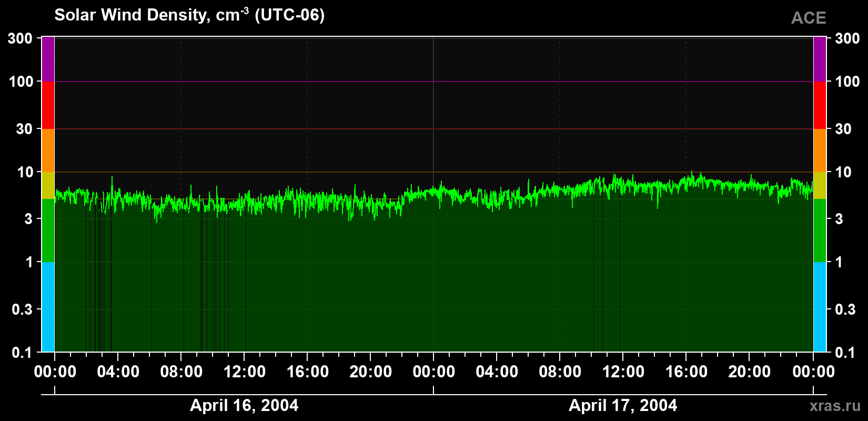Open the xras.ru source link

coord(835,406)
